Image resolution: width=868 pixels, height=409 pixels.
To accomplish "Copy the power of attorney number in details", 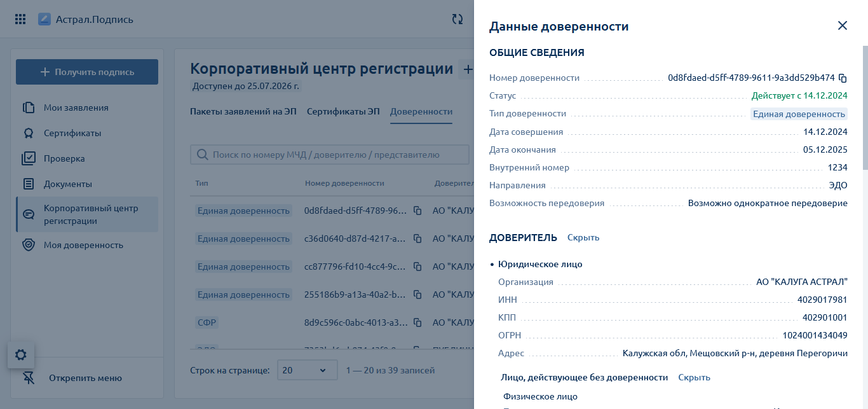I will 843,78.
